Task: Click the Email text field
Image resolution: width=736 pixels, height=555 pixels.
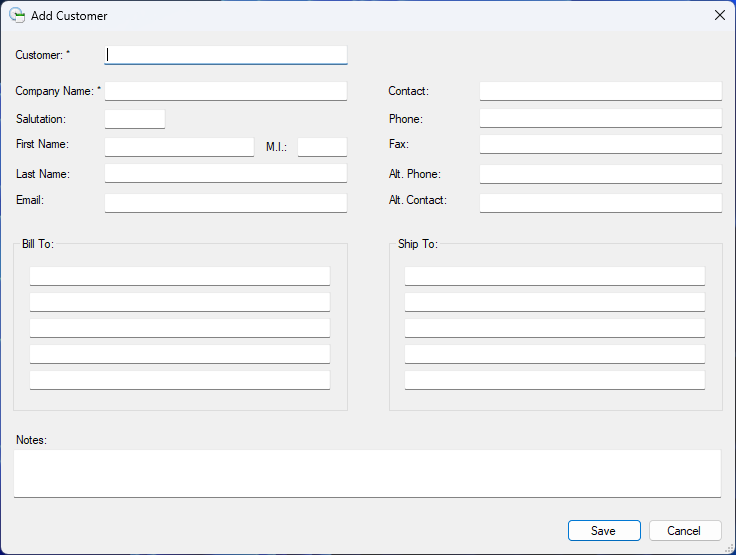Action: point(226,203)
